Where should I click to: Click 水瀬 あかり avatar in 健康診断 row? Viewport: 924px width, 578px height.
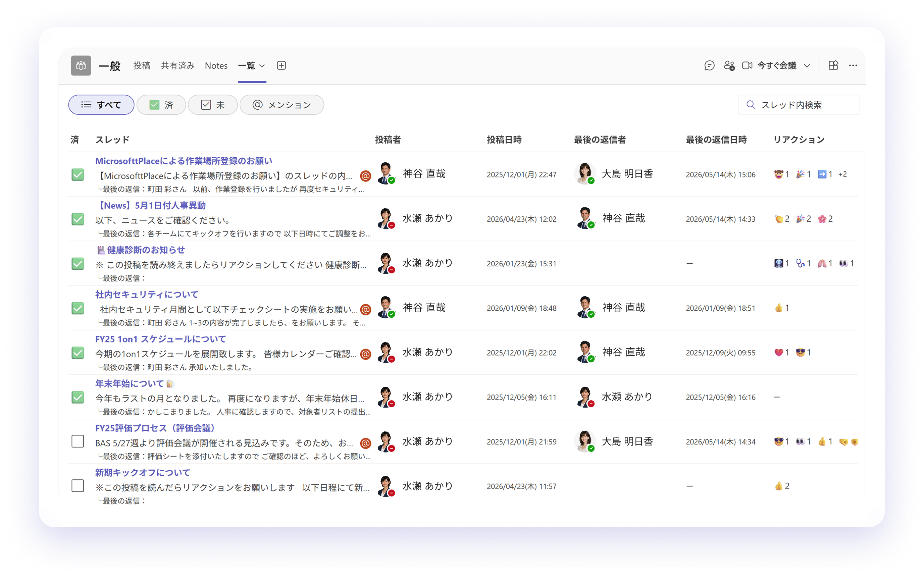386,263
